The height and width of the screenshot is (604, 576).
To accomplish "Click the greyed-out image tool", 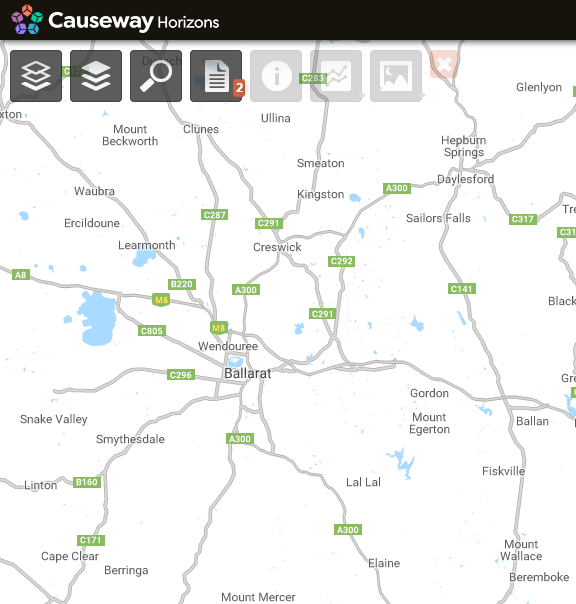I will click(x=396, y=76).
